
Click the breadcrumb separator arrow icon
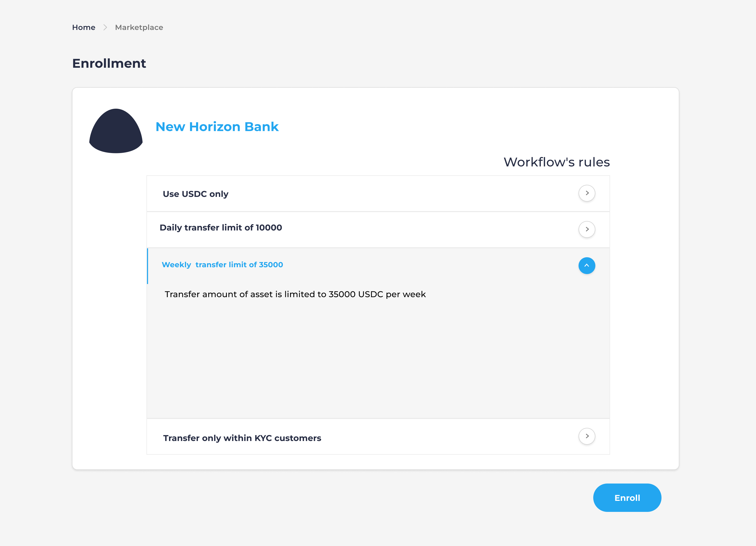click(105, 27)
